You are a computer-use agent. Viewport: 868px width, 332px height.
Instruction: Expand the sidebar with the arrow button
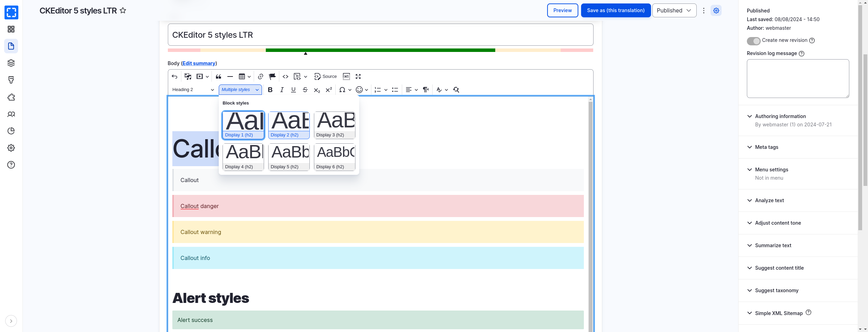coord(11,321)
